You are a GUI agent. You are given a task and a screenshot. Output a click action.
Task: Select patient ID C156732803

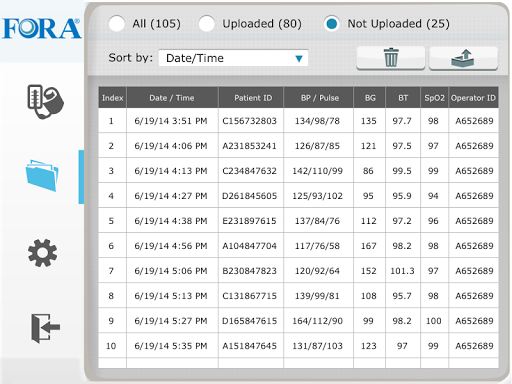click(250, 121)
